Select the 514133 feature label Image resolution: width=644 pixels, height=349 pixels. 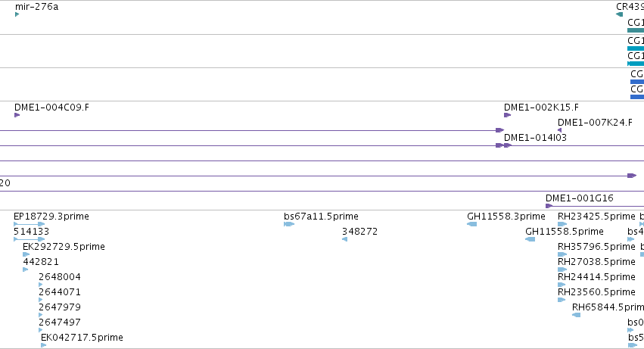coord(31,232)
